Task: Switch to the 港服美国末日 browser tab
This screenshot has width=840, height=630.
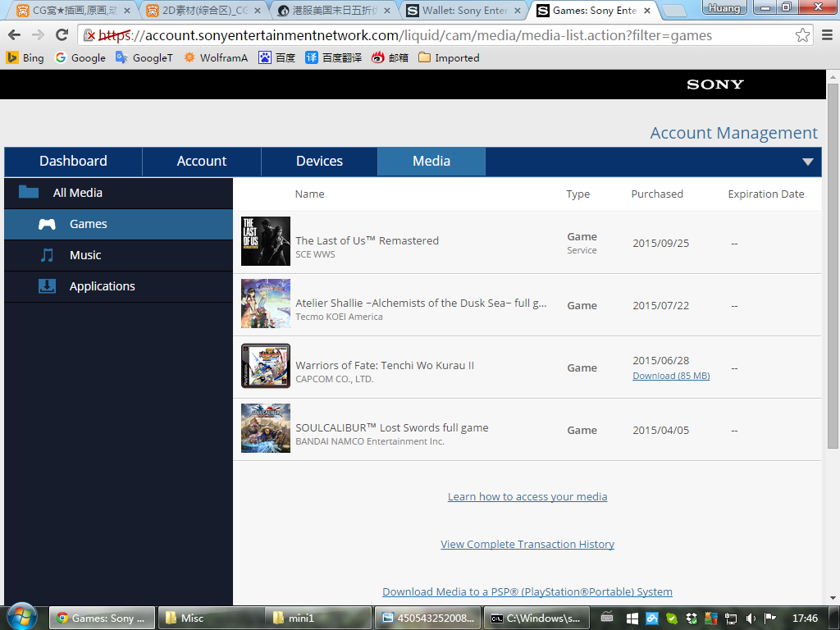Action: (x=335, y=11)
